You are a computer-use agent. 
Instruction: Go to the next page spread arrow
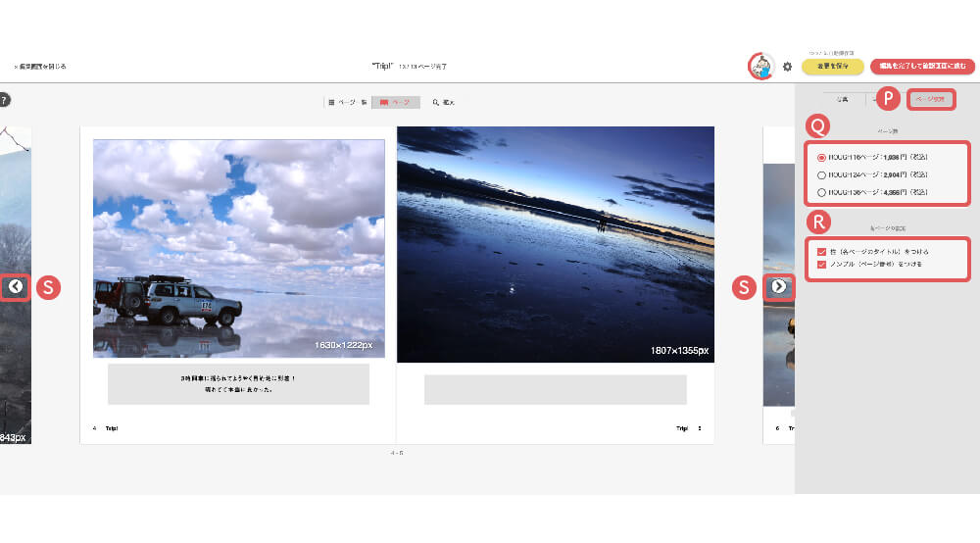click(778, 286)
